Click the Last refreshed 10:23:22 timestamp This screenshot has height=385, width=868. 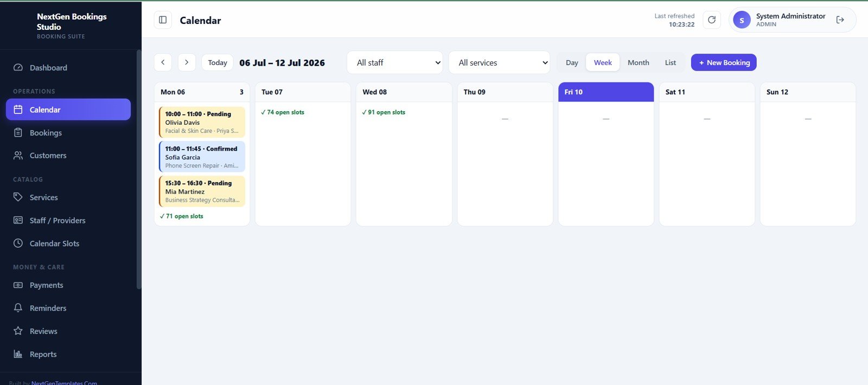pyautogui.click(x=674, y=20)
